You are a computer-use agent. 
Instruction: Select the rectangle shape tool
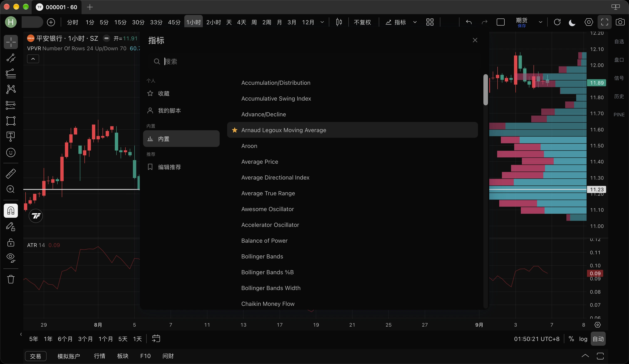[x=11, y=121]
